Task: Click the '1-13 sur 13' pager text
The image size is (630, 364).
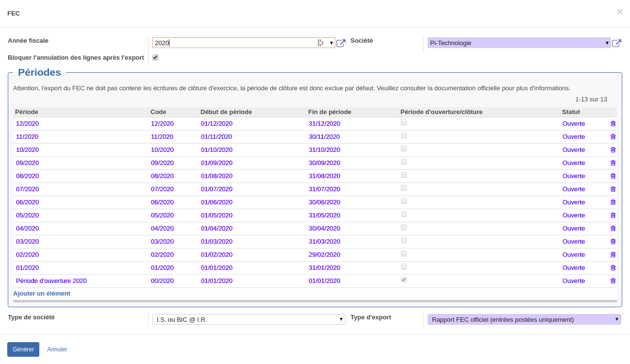Action: coord(591,99)
